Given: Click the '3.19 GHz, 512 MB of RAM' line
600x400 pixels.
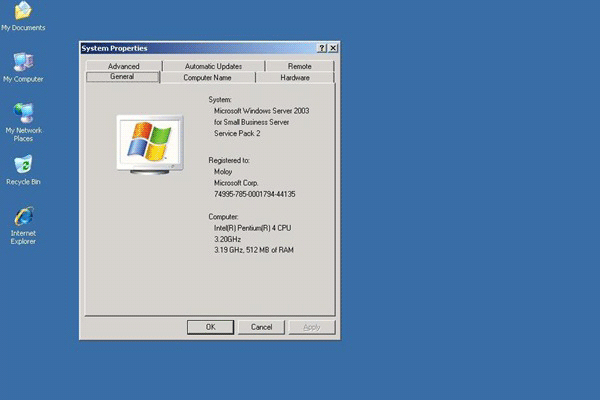Looking at the screenshot, I should point(254,250).
